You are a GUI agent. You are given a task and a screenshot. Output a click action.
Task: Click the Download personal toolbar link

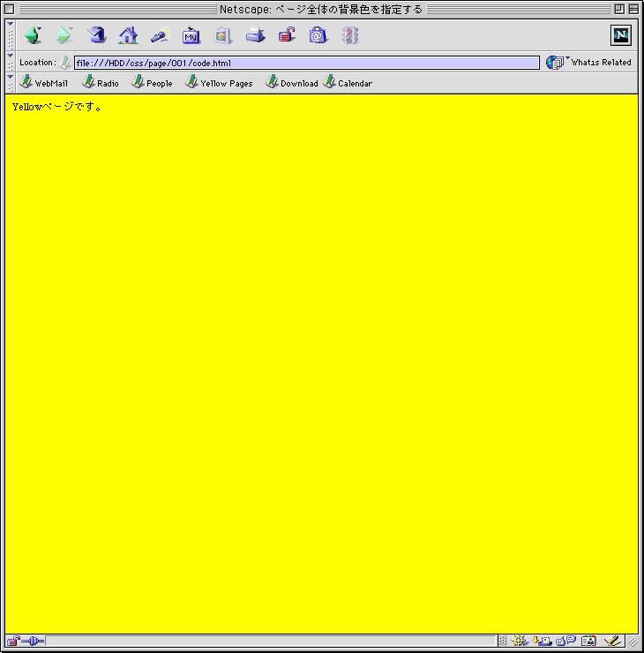coord(292,82)
